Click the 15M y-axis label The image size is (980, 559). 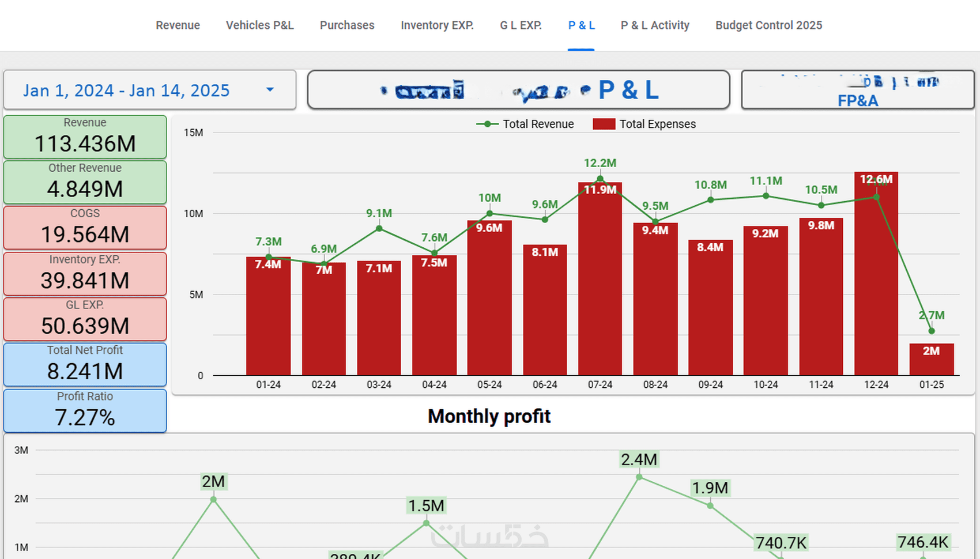click(194, 133)
